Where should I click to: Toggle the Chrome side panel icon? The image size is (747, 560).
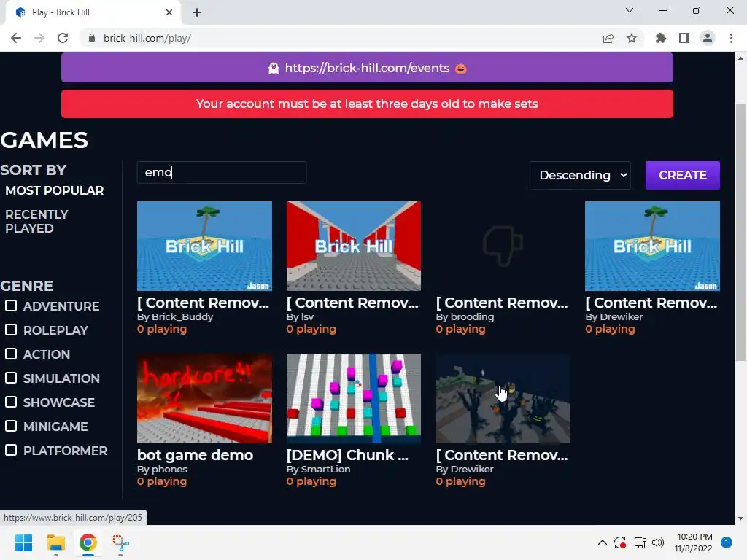point(684,38)
